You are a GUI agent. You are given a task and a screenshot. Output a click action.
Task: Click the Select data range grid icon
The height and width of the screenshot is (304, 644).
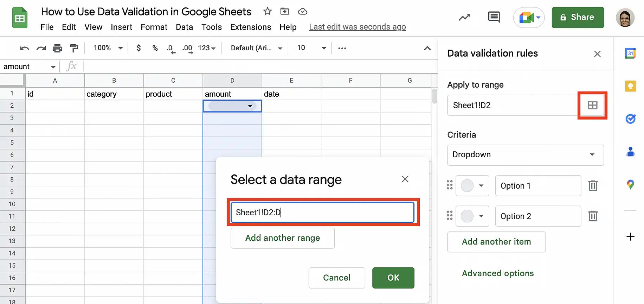(x=593, y=105)
